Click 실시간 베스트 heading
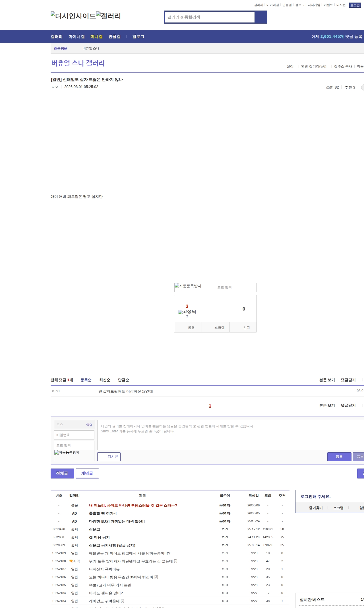This screenshot has height=608, width=364. point(312,599)
